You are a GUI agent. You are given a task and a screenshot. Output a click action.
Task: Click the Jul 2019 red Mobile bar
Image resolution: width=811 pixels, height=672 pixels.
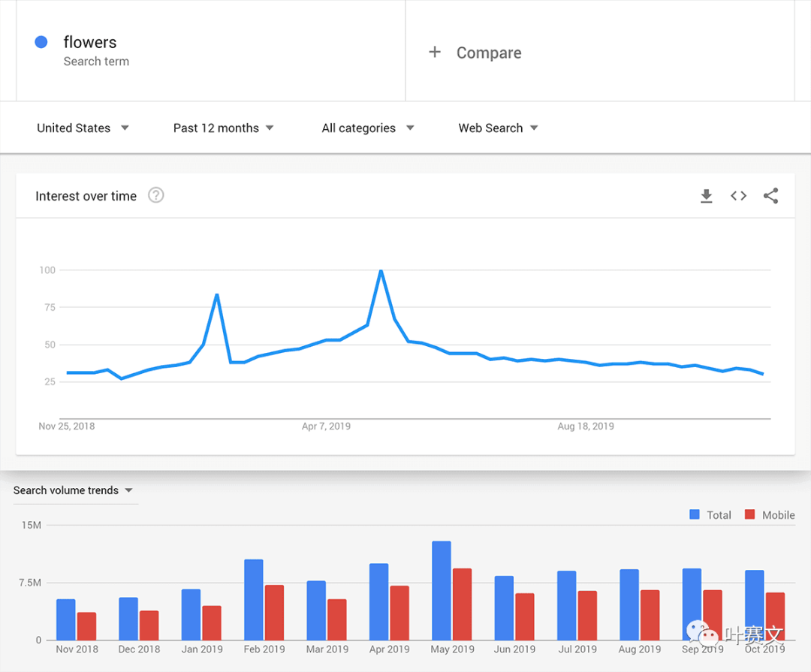point(587,615)
